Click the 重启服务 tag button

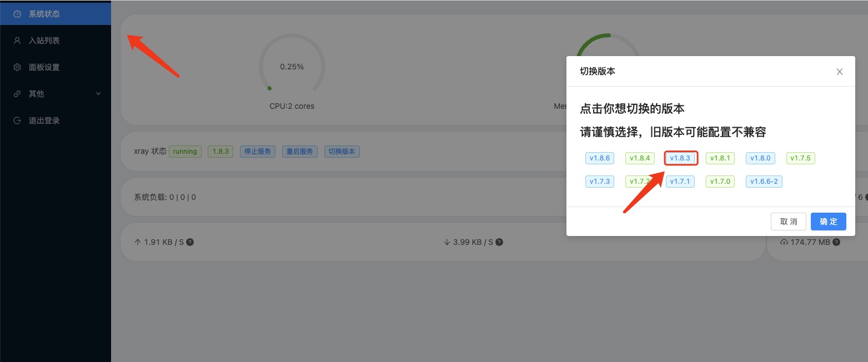click(300, 151)
